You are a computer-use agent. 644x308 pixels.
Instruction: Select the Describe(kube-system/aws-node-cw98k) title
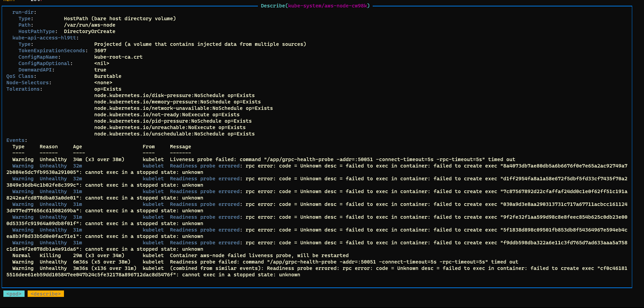click(314, 6)
